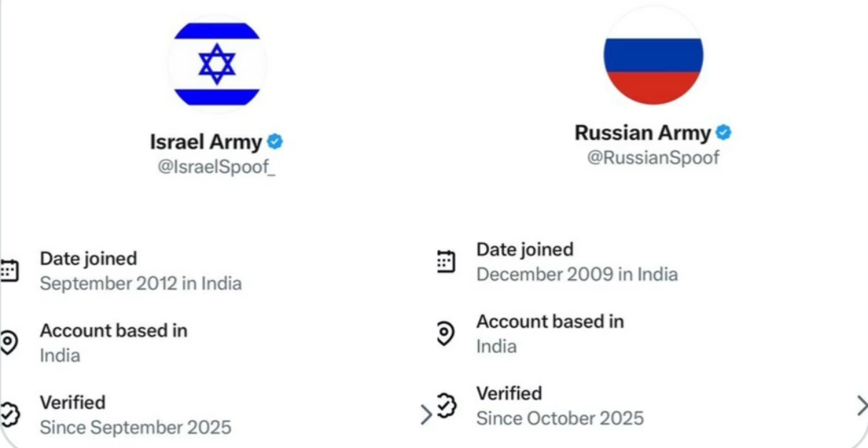868x448 pixels.
Task: Click the location pin icon in Israel Army panel
Action: pyautogui.click(x=9, y=343)
